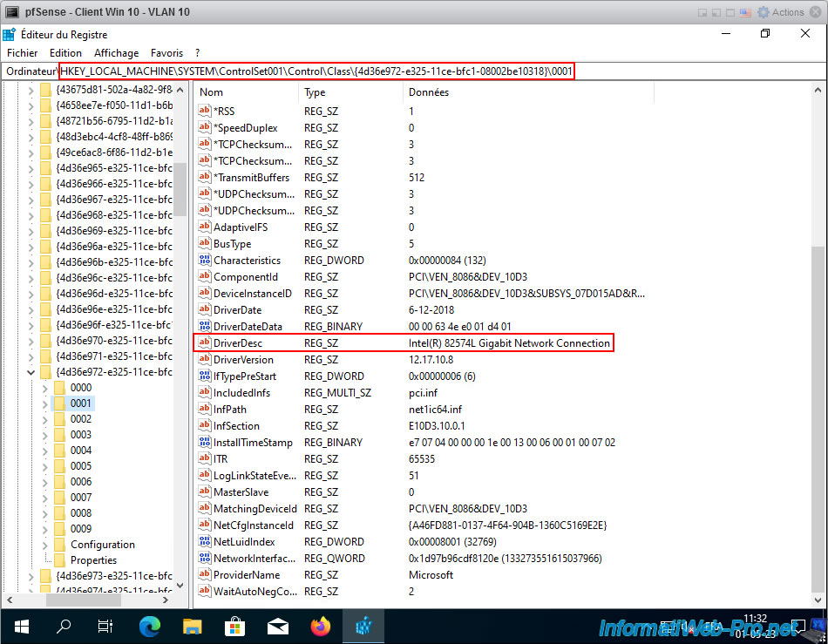This screenshot has width=828, height=644.
Task: Open Windows Start menu
Action: [21, 627]
